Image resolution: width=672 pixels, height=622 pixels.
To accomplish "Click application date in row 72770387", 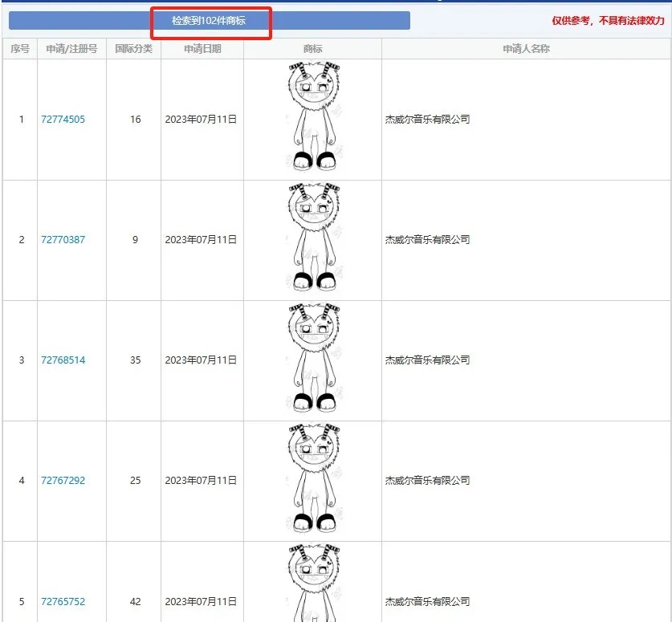I will click(201, 239).
